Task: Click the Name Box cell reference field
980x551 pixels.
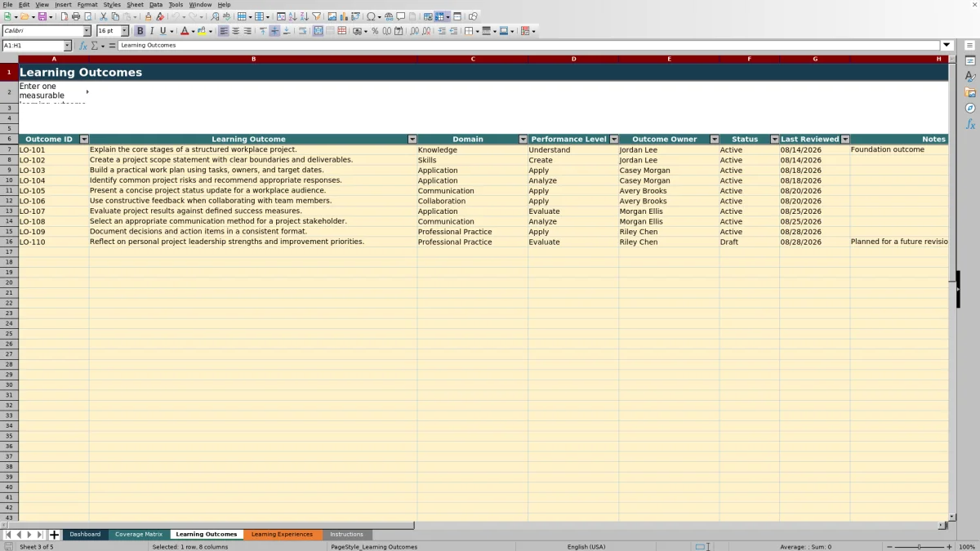Action: click(x=33, y=46)
